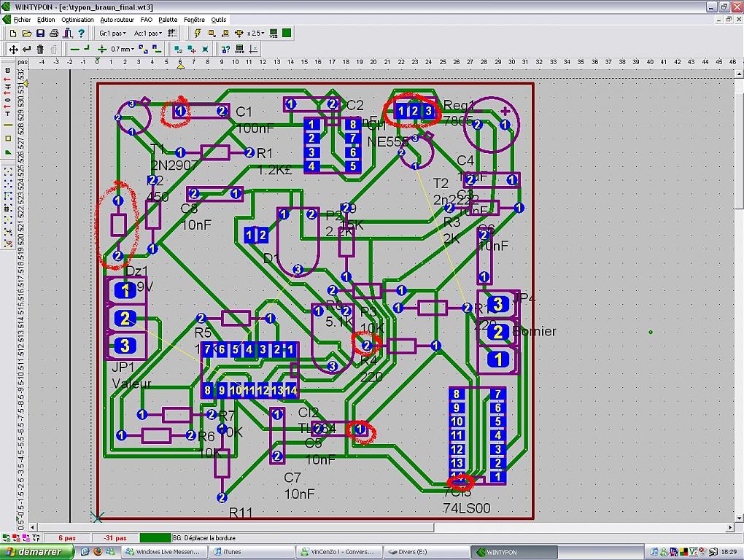This screenshot has width=744, height=560.
Task: Click the green cross track junction icon
Action: point(101,49)
